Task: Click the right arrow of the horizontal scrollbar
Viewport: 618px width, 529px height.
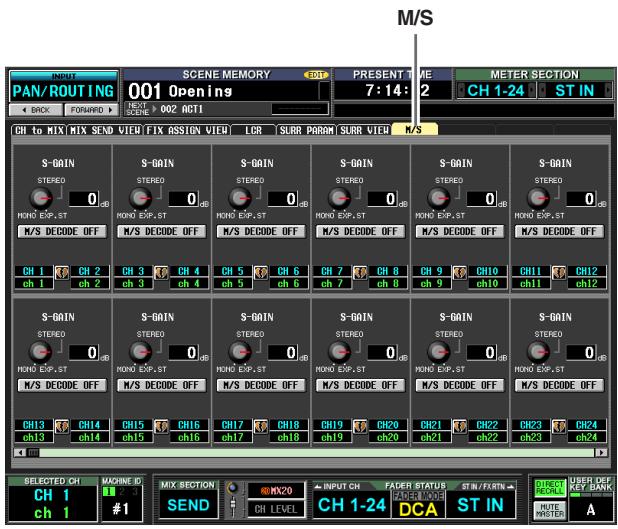Action: click(601, 453)
